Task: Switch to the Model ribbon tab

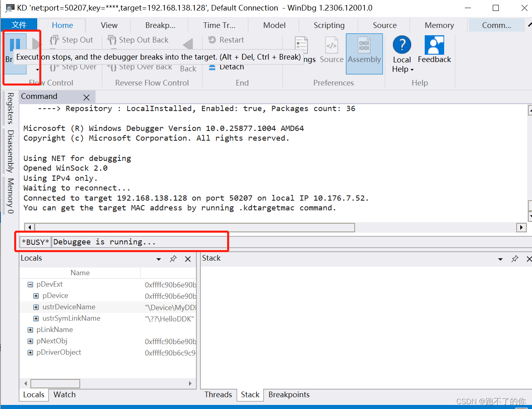Action: pos(275,25)
